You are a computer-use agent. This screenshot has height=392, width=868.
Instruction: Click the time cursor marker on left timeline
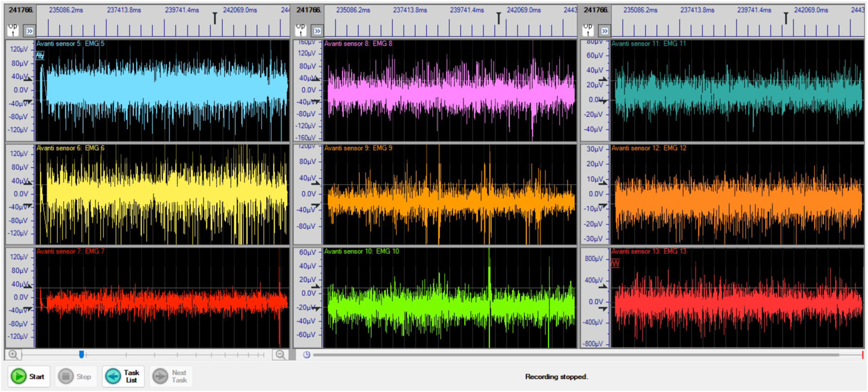[x=215, y=18]
